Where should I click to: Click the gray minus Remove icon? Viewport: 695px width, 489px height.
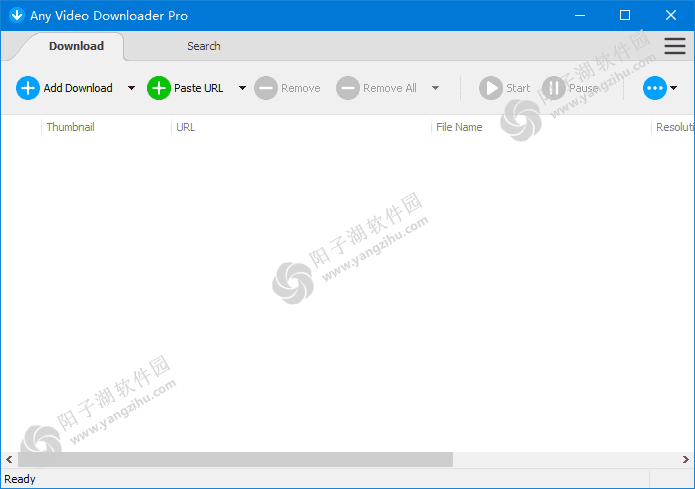coord(266,88)
